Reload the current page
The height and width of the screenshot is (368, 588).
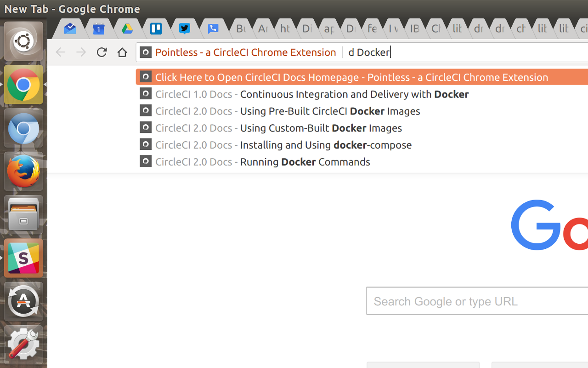coord(102,52)
